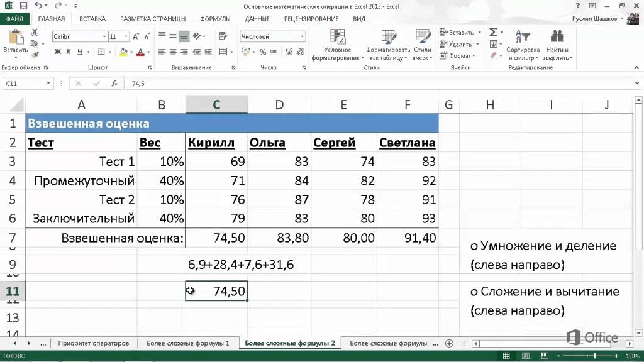
Task: Toggle italic (К) formatting
Action: [x=68, y=52]
